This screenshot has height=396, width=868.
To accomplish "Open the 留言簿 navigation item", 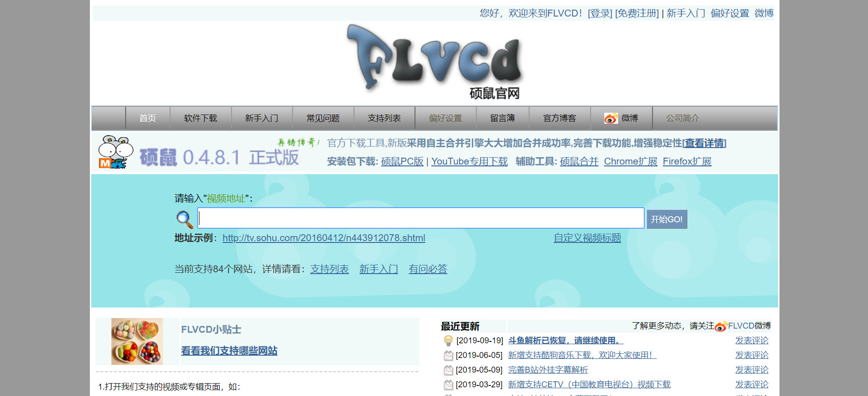I will (x=503, y=118).
